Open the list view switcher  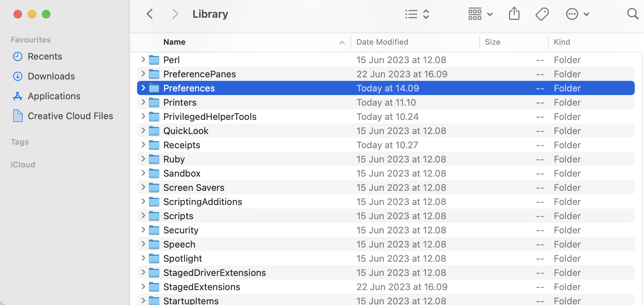tap(417, 14)
